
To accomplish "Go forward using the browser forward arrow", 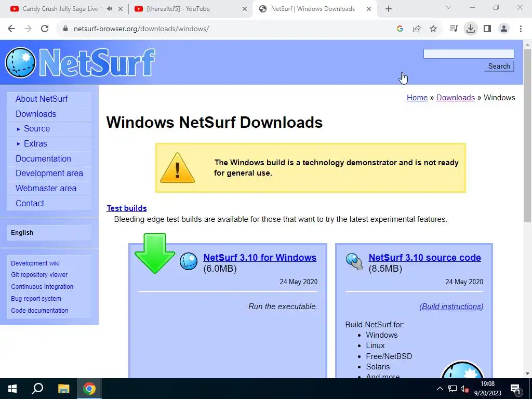I will click(x=28, y=29).
